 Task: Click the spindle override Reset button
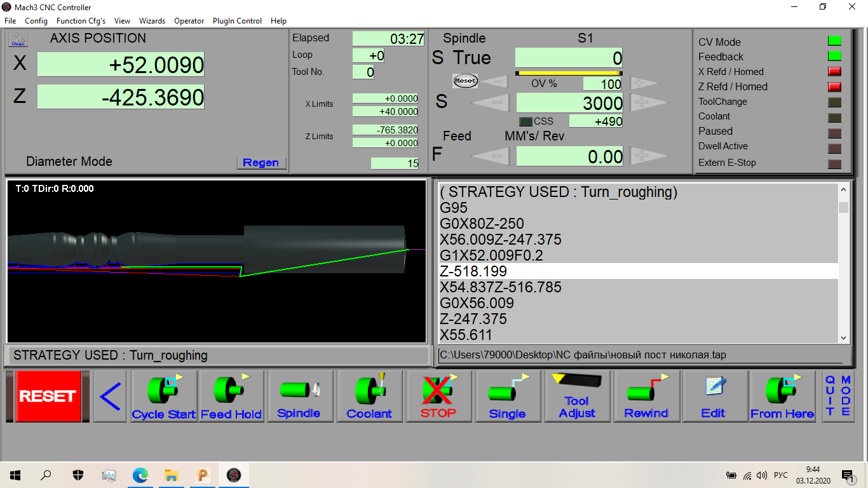pyautogui.click(x=465, y=81)
